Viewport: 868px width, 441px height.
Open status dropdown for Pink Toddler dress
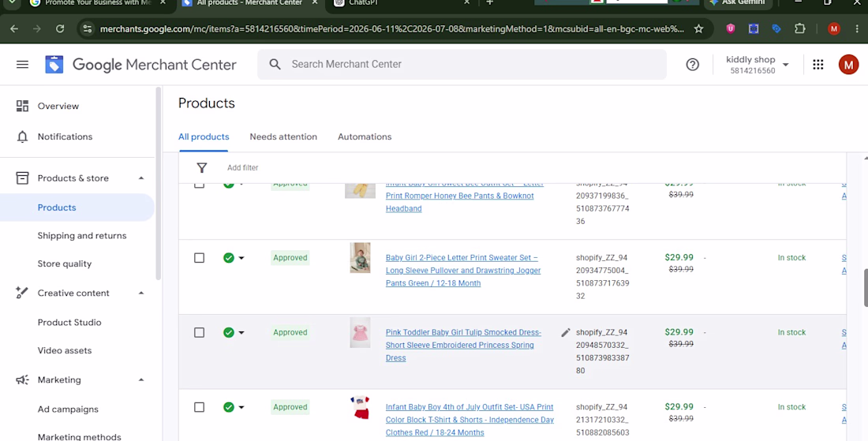241,333
